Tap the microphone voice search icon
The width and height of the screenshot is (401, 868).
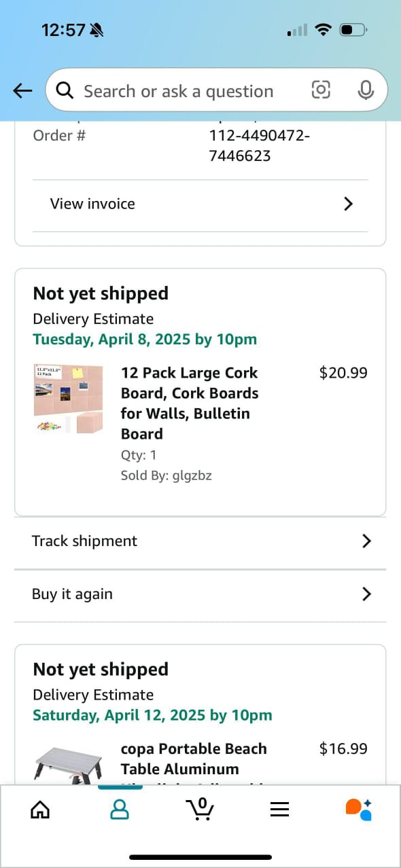click(x=366, y=90)
